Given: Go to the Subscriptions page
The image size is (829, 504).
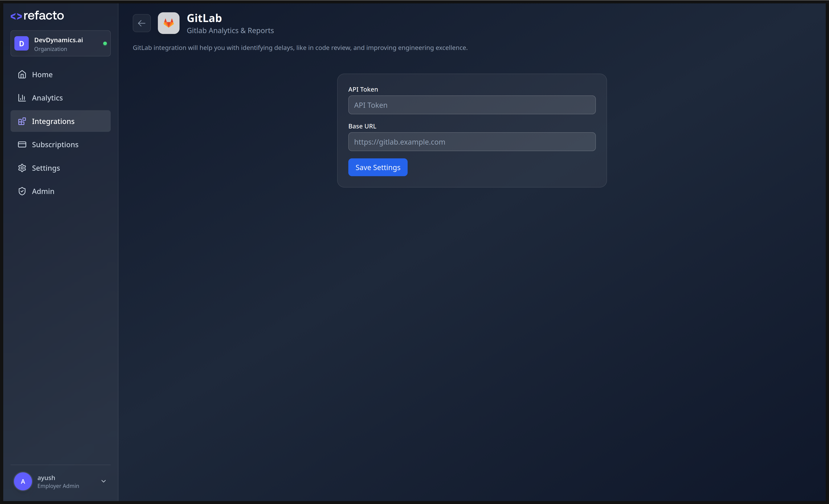Looking at the screenshot, I should coord(55,145).
